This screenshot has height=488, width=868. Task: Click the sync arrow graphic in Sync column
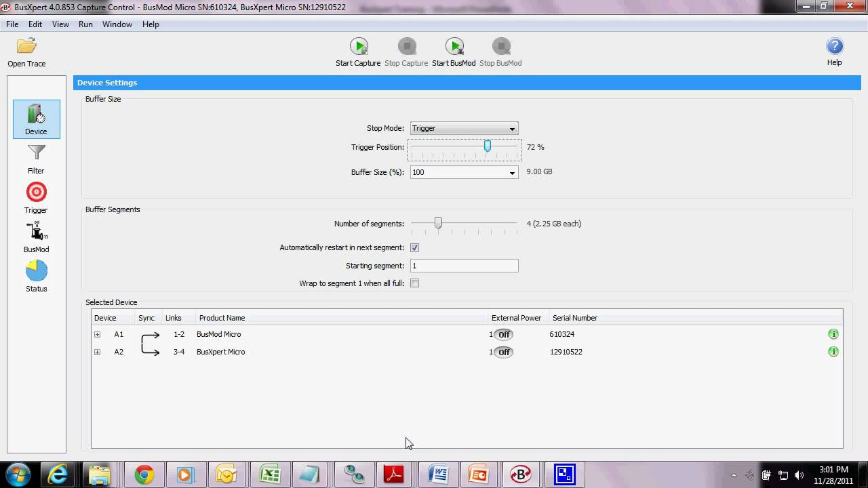[150, 344]
